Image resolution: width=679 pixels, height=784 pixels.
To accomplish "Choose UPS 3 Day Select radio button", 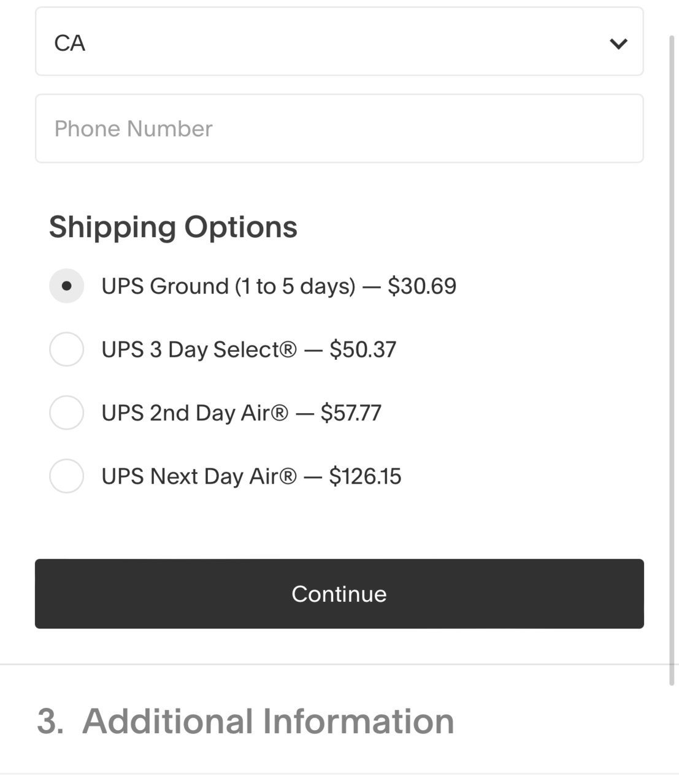I will [x=66, y=349].
